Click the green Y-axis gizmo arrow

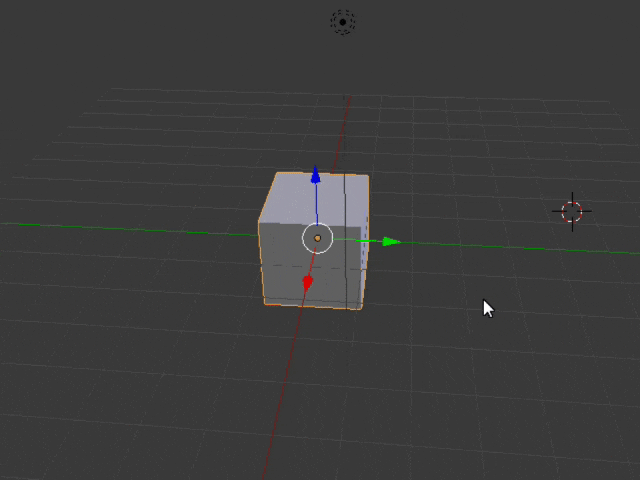point(391,242)
